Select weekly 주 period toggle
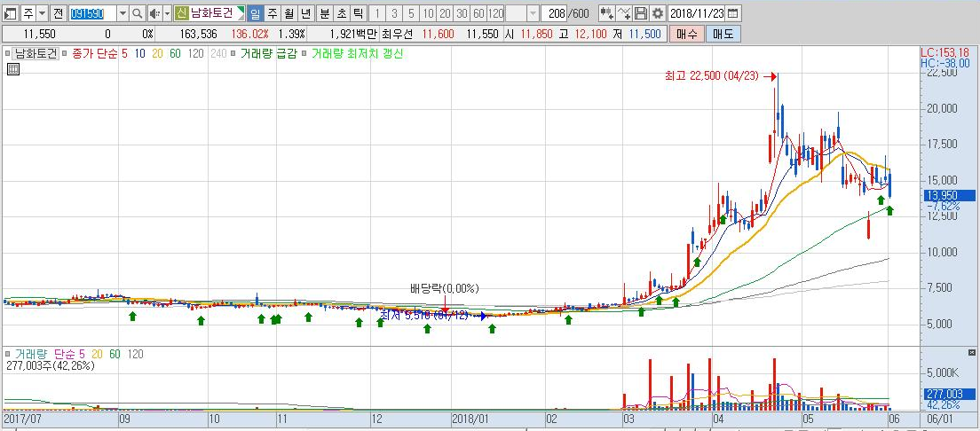The width and height of the screenshot is (980, 431). (273, 13)
